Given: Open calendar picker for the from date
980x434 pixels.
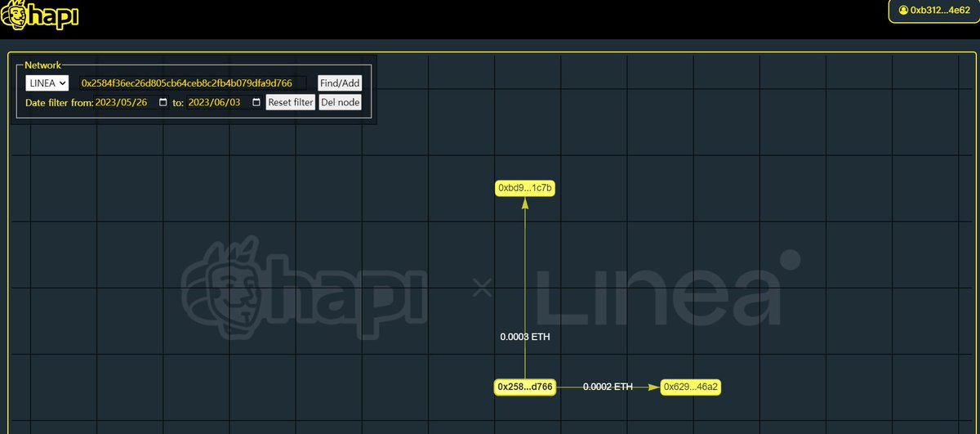Looking at the screenshot, I should tap(163, 102).
